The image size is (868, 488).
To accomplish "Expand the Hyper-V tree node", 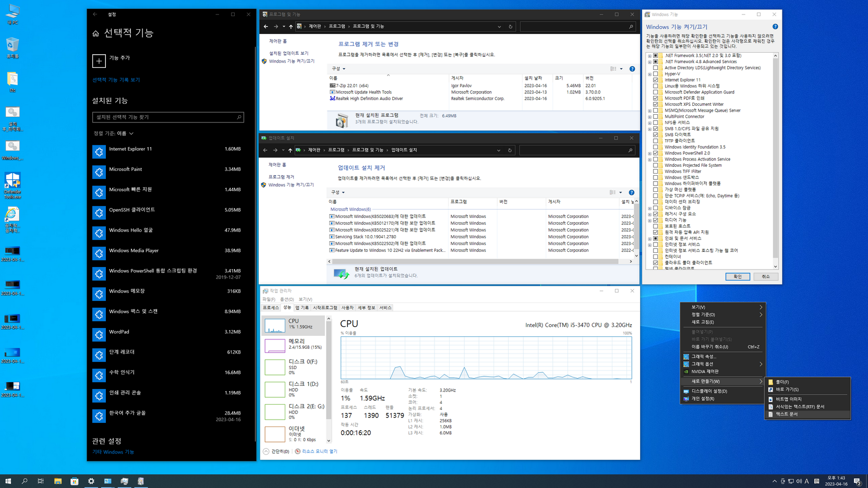I will (650, 74).
